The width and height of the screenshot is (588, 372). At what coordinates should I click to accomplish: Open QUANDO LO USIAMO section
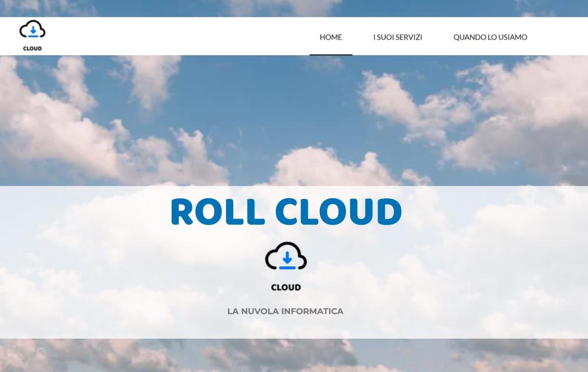point(490,37)
